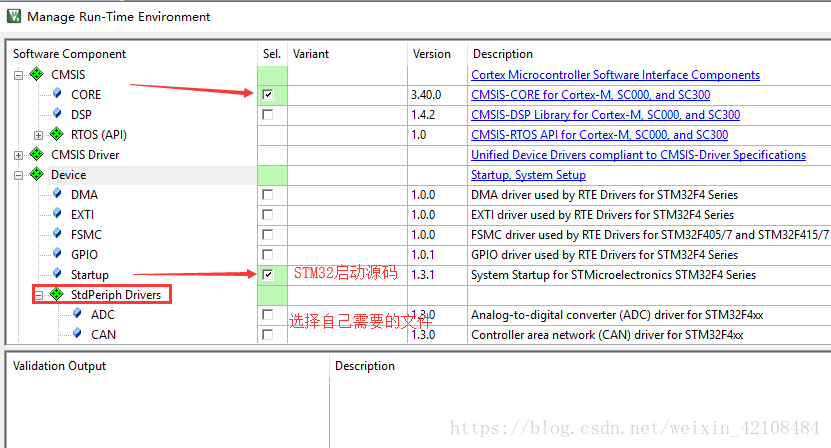This screenshot has width=831, height=448.
Task: Open the CMSIS-CORE for Cortex-M link
Action: tap(590, 95)
